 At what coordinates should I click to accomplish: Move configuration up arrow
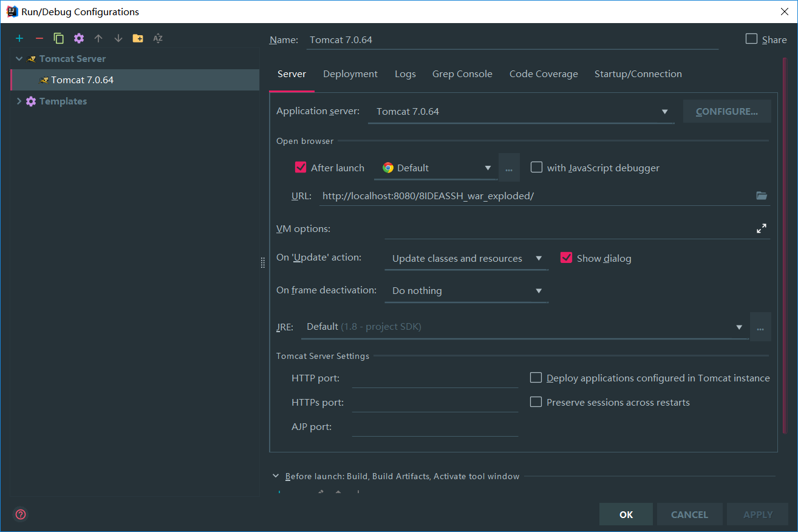pyautogui.click(x=98, y=38)
